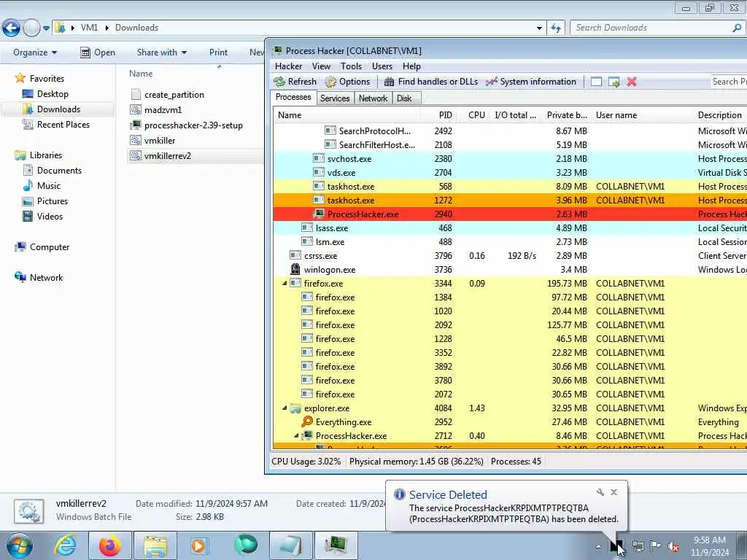The image size is (747, 560).
Task: Switch to Firefox on the taskbar
Action: [x=110, y=545]
